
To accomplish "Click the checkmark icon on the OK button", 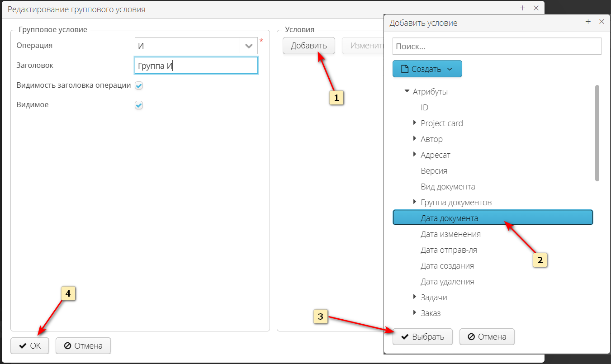I will [x=22, y=345].
